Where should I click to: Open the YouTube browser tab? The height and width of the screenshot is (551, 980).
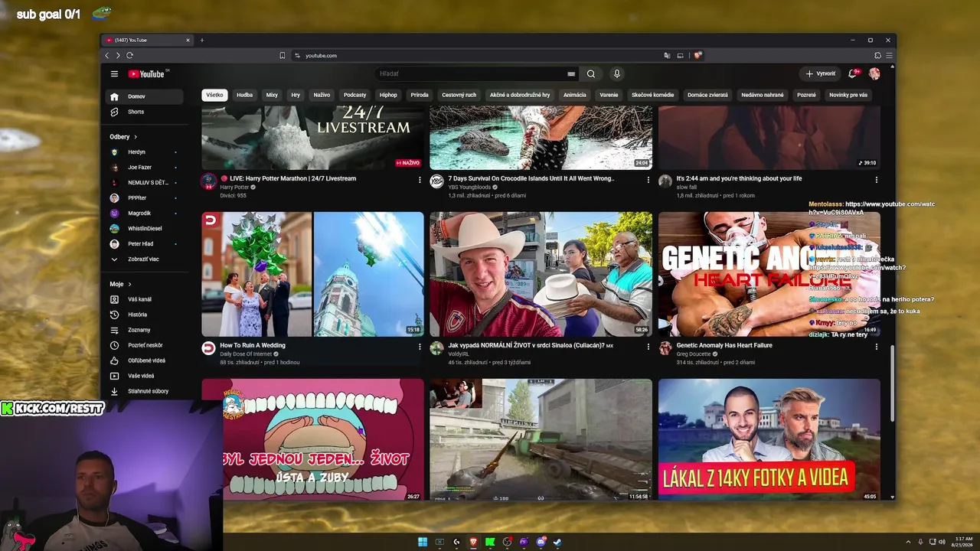[x=146, y=40]
